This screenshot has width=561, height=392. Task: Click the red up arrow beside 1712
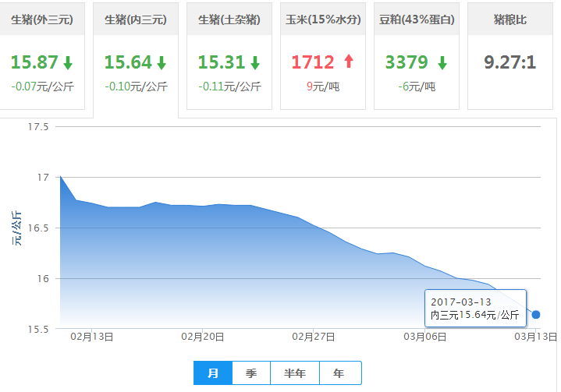348,62
